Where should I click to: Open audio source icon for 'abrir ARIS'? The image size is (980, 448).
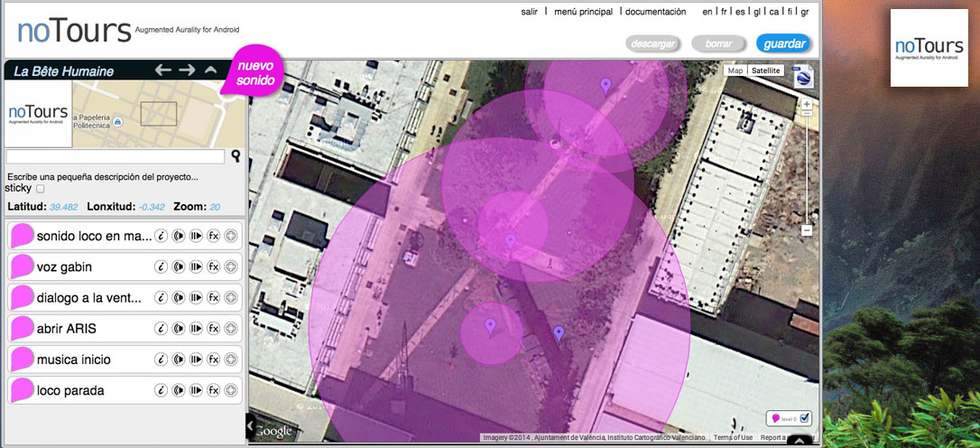(179, 329)
